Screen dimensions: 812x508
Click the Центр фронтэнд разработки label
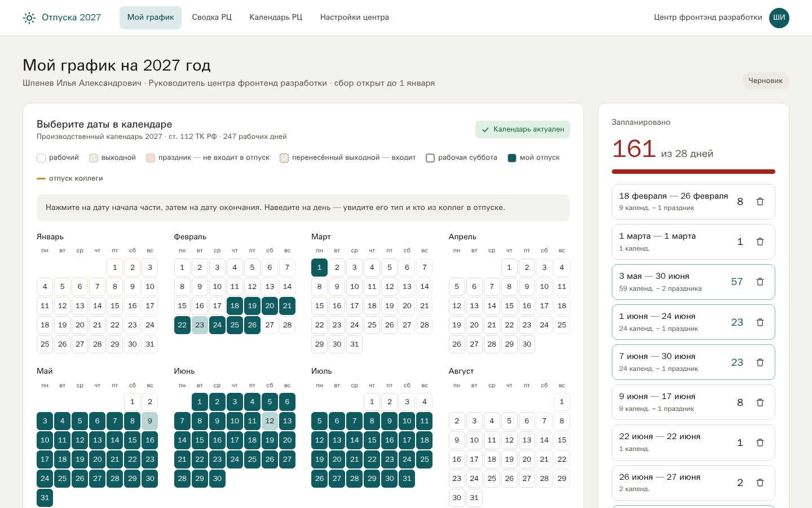pyautogui.click(x=708, y=17)
